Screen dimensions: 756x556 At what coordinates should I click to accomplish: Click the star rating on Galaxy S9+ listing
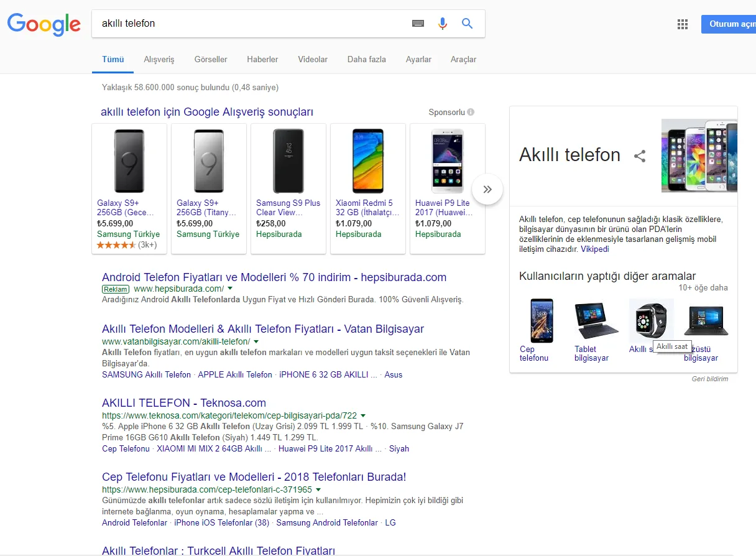tap(116, 245)
